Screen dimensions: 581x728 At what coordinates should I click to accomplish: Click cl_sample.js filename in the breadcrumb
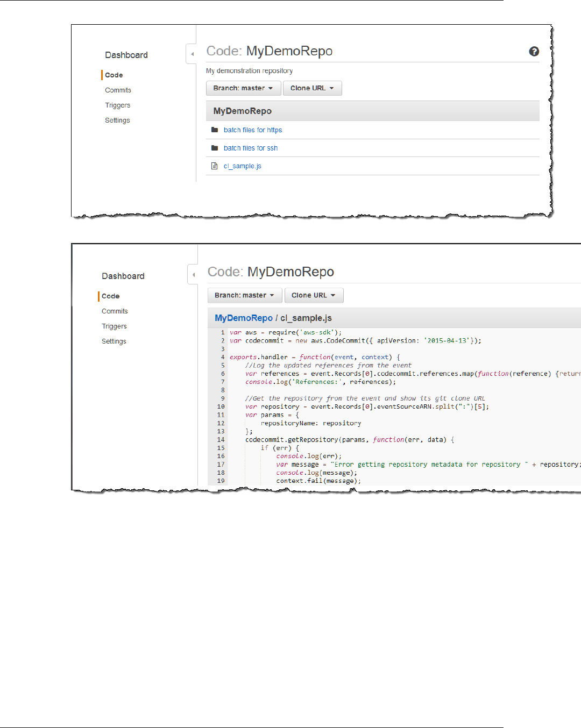point(306,318)
